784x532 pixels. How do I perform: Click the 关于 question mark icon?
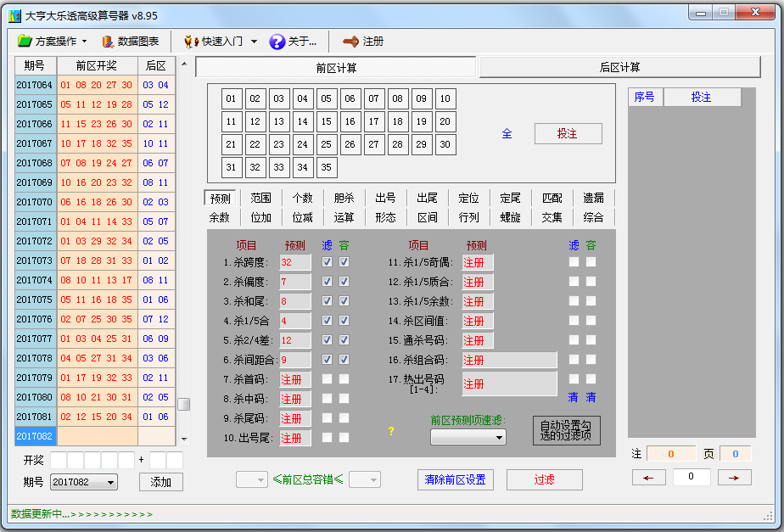click(277, 42)
